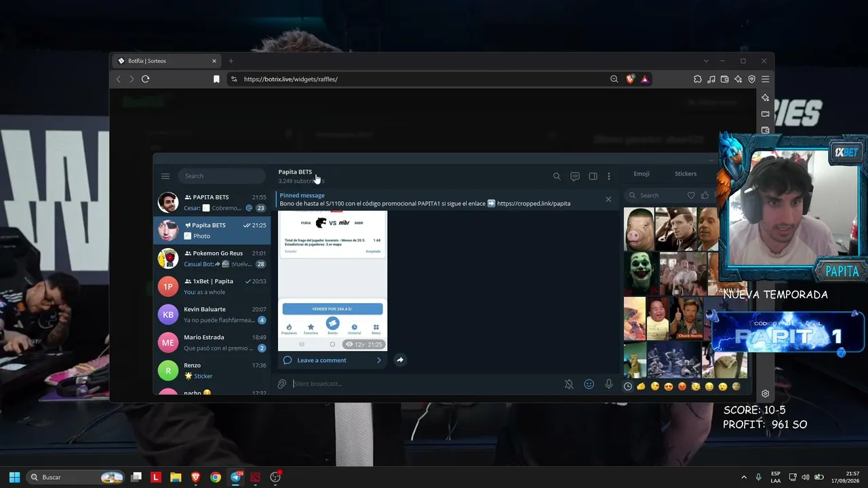Dismiss the pinned message bar
Viewport: 868px width, 488px height.
point(608,199)
